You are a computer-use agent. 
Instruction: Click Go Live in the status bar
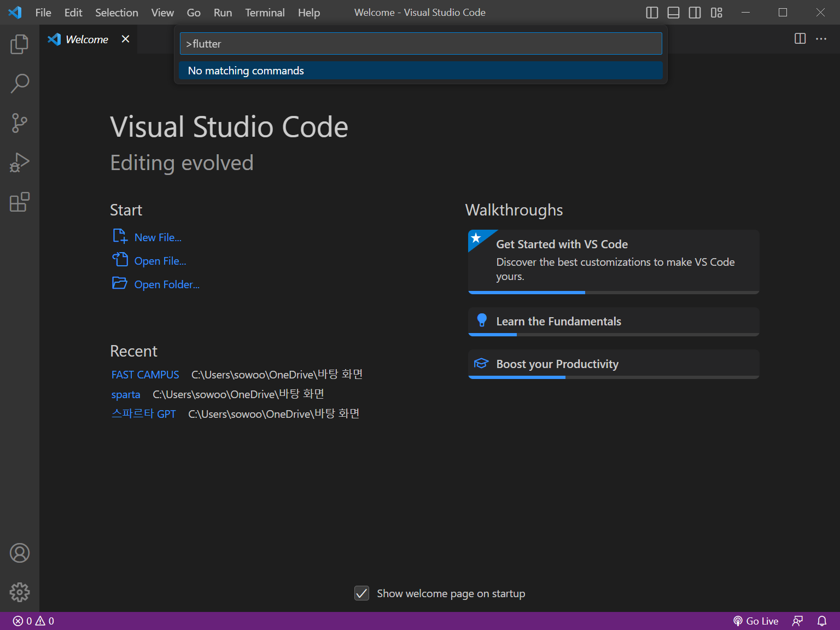point(756,621)
